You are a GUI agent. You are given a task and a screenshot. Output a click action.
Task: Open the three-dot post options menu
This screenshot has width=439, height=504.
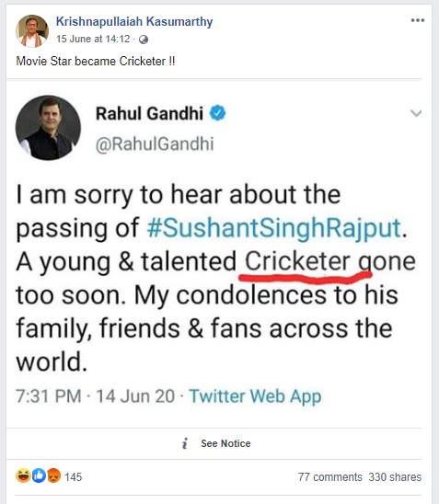click(418, 20)
